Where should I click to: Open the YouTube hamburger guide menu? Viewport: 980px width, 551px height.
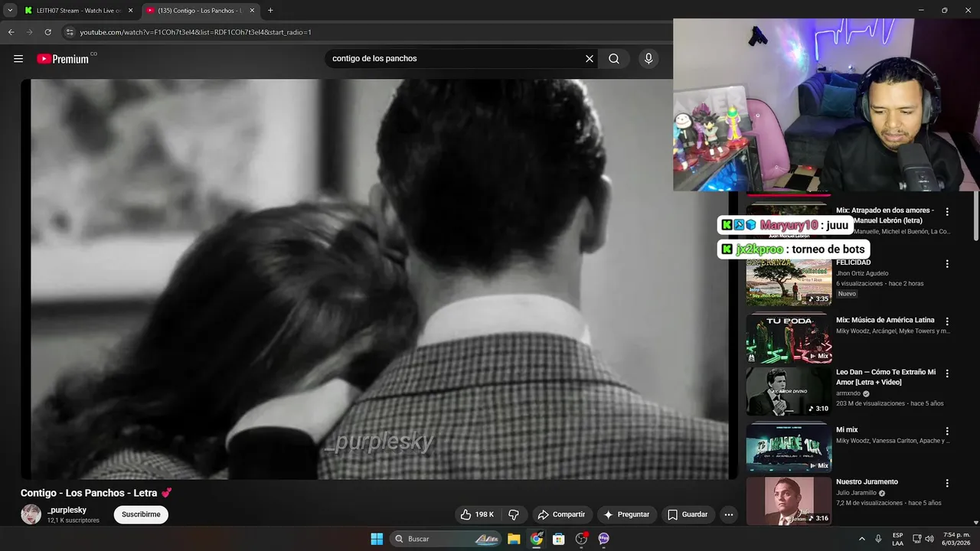point(18,58)
